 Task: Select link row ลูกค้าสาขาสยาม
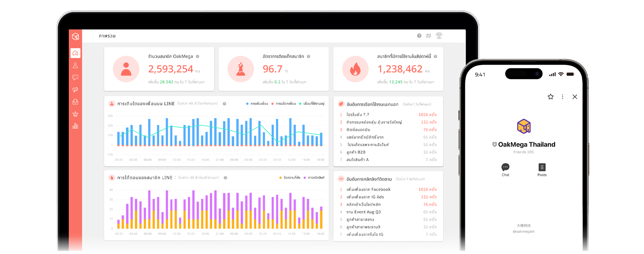coord(388,219)
